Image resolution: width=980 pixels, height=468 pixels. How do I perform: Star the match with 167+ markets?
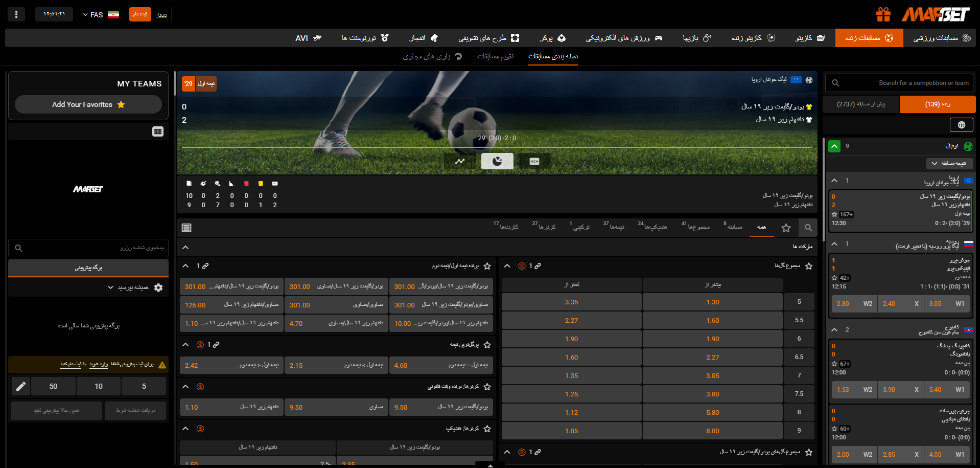834,215
